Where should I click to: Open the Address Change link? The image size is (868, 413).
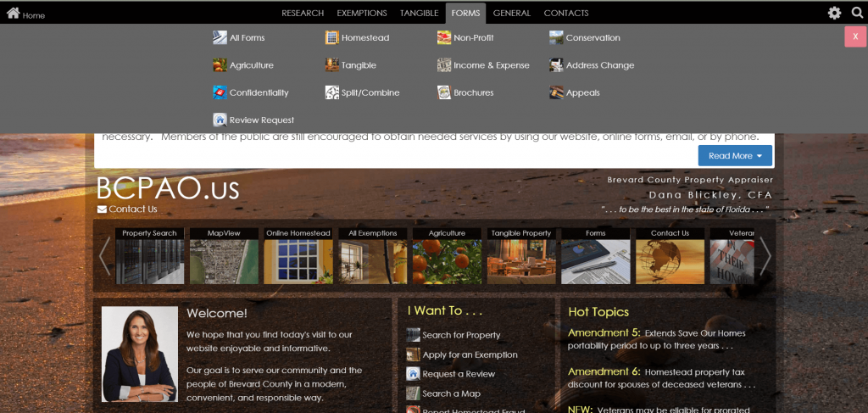click(600, 65)
